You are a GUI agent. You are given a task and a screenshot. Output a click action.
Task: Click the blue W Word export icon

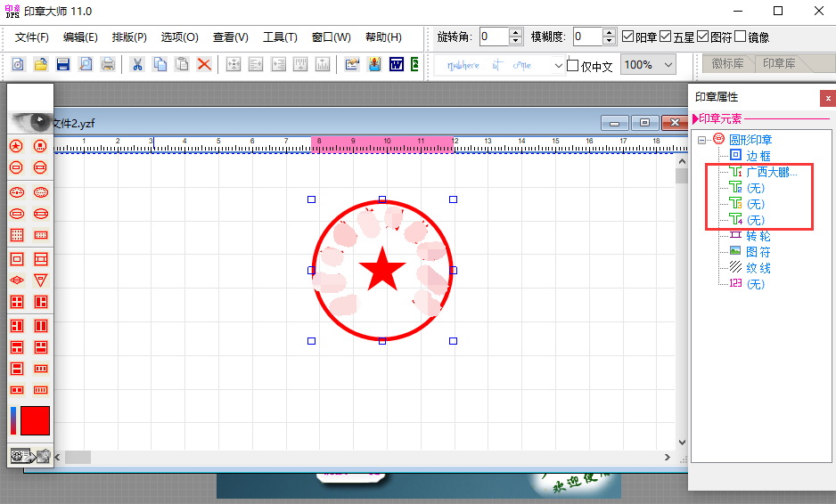(x=396, y=64)
